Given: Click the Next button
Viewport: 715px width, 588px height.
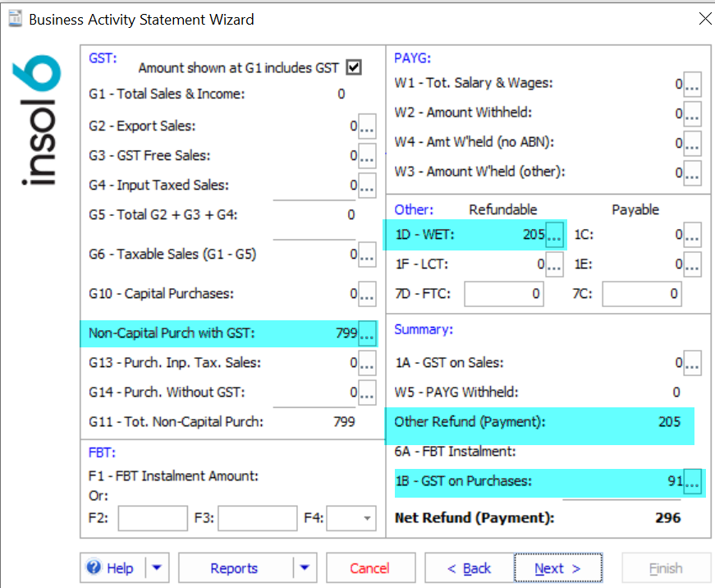Looking at the screenshot, I should (558, 568).
